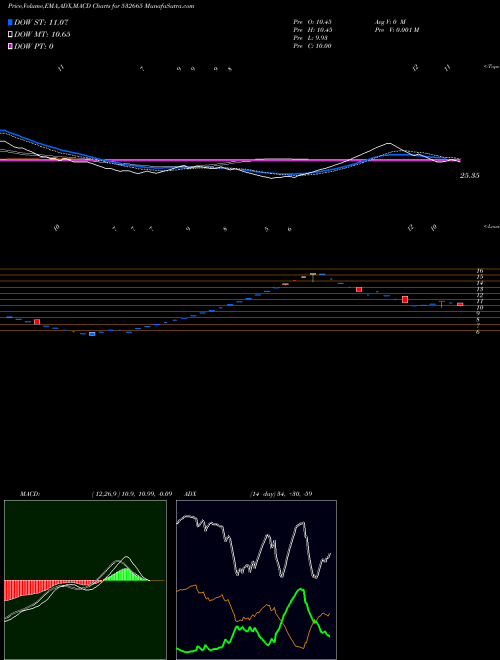Click the MACD panel title
500x660 pixels.
(29, 494)
